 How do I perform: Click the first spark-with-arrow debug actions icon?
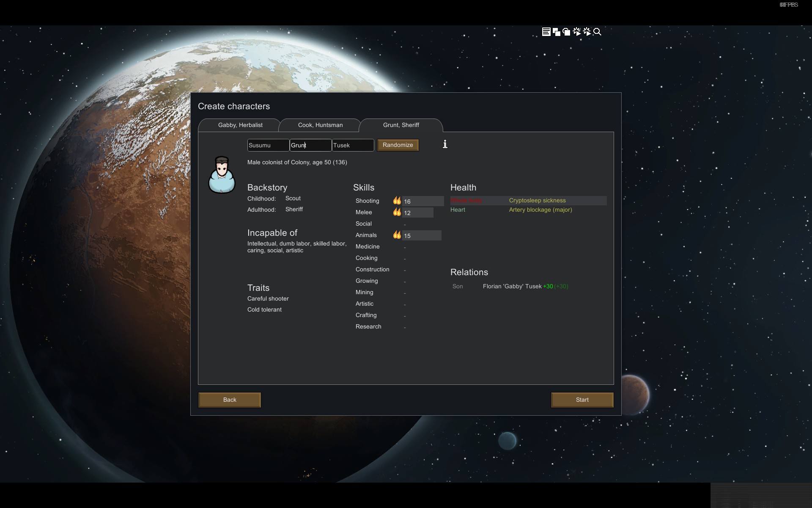point(576,32)
